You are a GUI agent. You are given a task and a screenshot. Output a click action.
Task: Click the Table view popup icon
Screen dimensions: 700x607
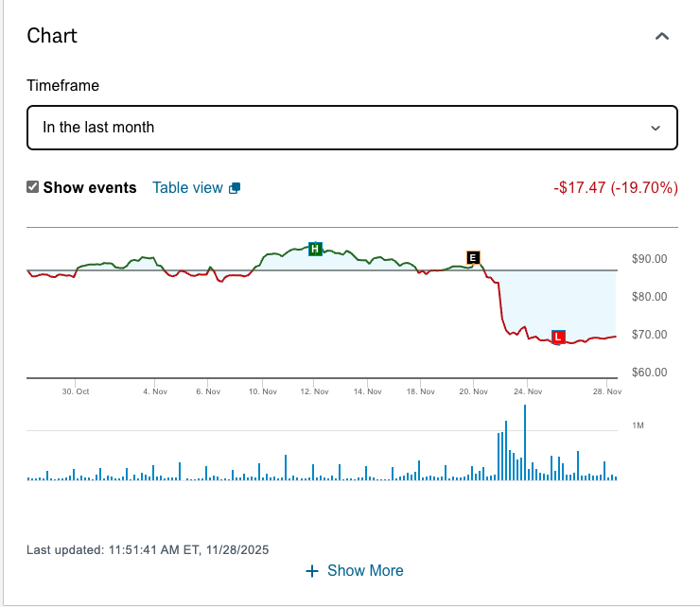tap(235, 188)
